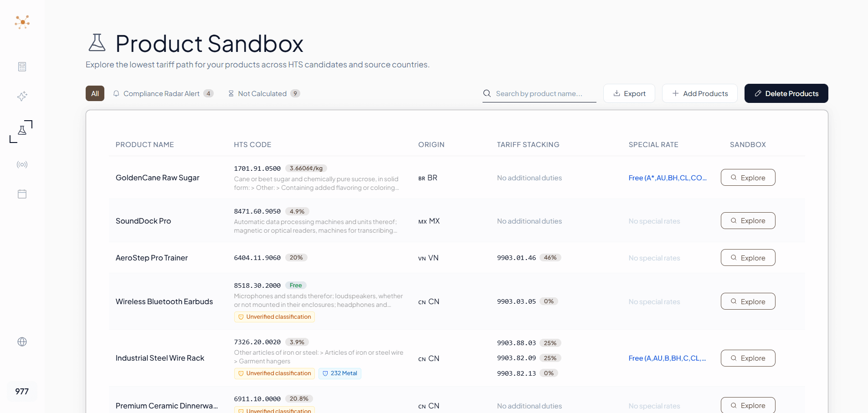Click the VN origin cell
This screenshot has width=868, height=413.
[x=428, y=258]
